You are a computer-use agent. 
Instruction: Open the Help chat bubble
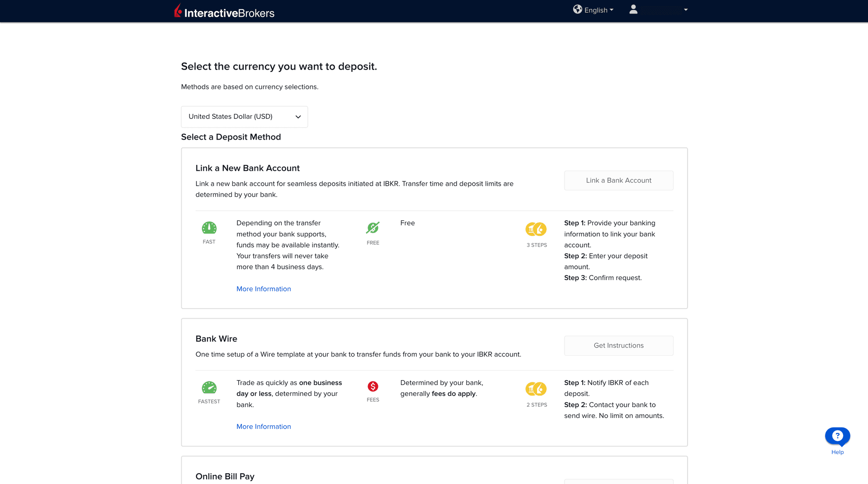(837, 436)
